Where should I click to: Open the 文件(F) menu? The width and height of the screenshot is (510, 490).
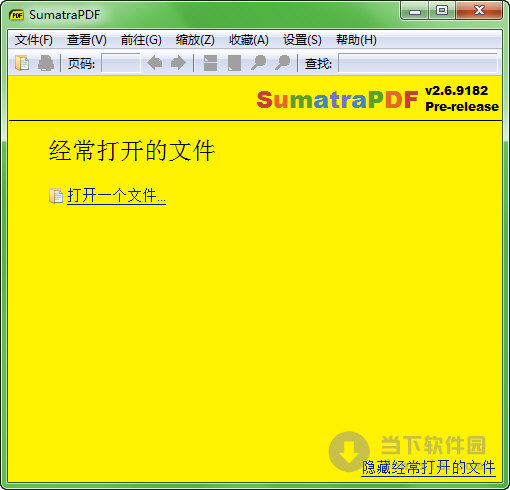pyautogui.click(x=34, y=40)
